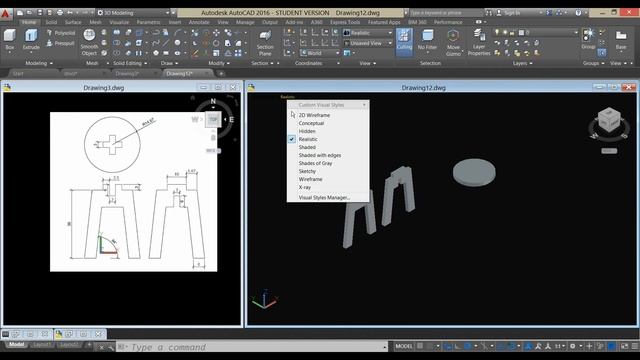640x360 pixels.
Task: Open the Annotate ribbon tab
Action: [199, 22]
